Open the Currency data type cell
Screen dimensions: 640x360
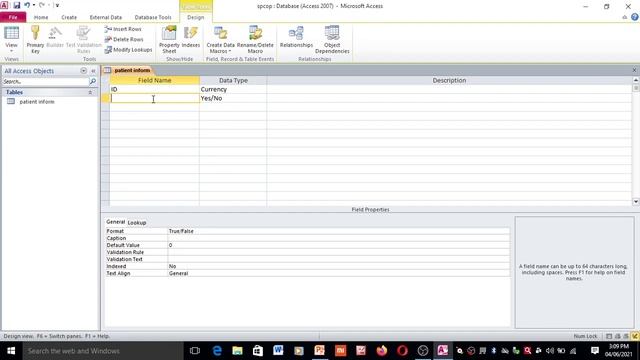[233, 89]
